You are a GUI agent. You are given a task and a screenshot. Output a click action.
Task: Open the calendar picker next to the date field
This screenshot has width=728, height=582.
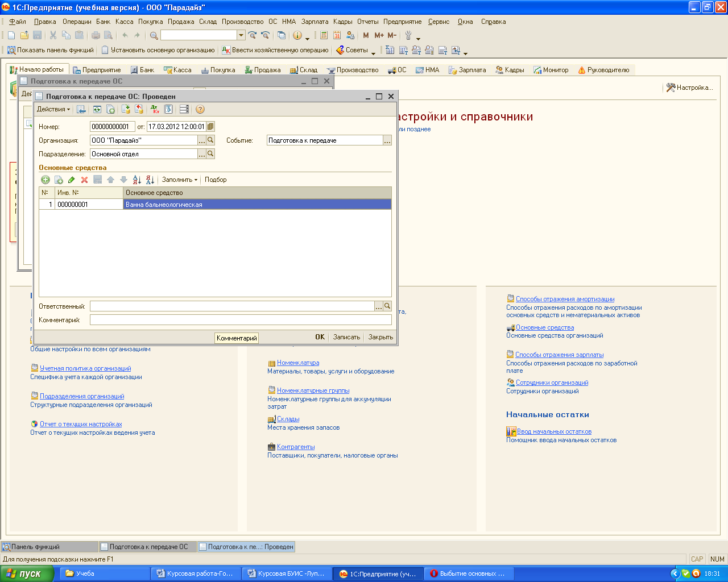point(211,127)
